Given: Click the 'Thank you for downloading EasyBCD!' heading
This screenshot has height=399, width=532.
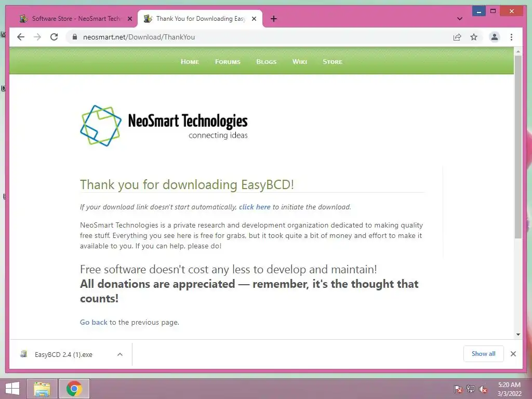Looking at the screenshot, I should [187, 184].
